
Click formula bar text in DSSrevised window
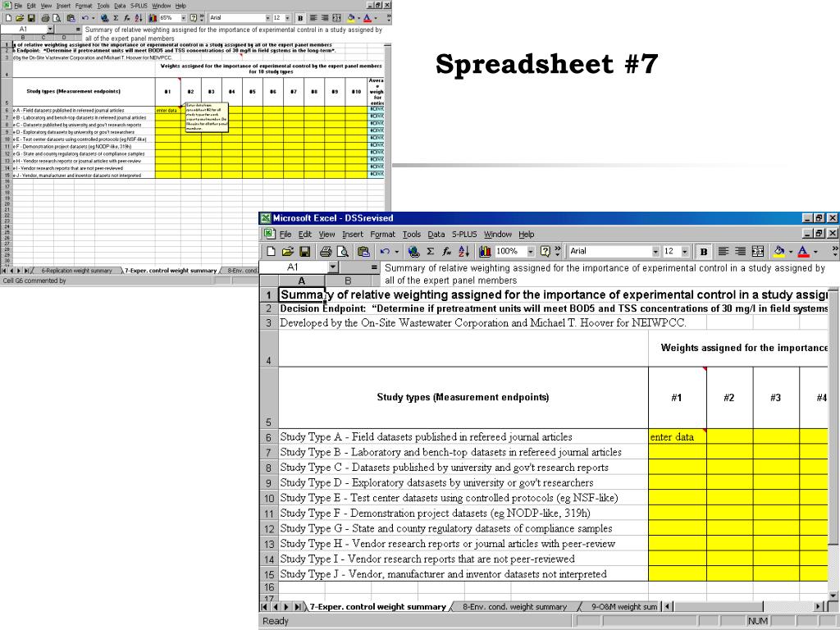click(605, 274)
